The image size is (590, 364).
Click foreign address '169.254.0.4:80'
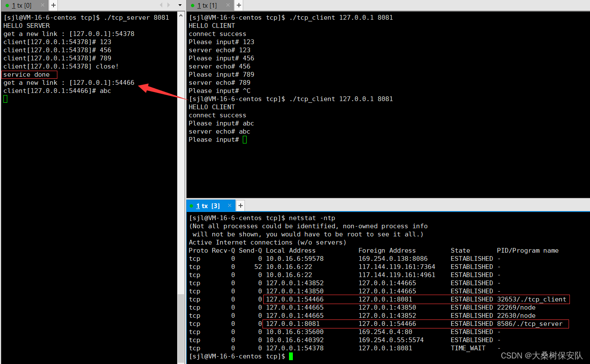point(385,332)
